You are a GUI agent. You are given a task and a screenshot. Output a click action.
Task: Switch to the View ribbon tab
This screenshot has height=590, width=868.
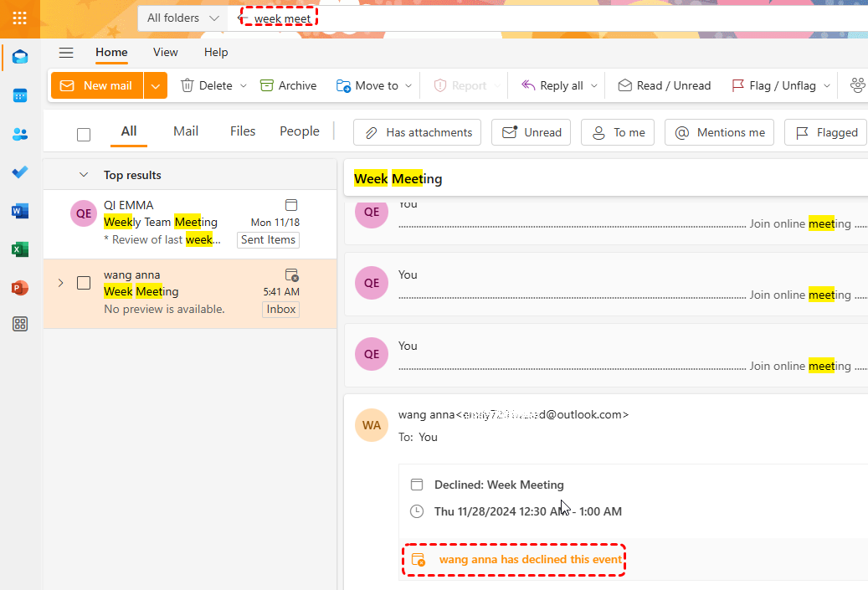click(x=165, y=52)
